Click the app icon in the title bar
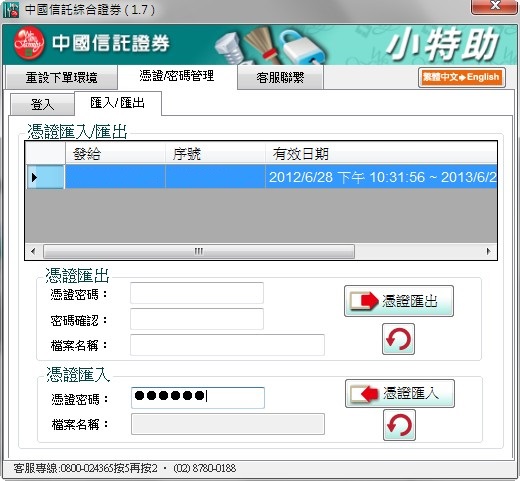Screen dimensions: 520x481 tap(11, 10)
